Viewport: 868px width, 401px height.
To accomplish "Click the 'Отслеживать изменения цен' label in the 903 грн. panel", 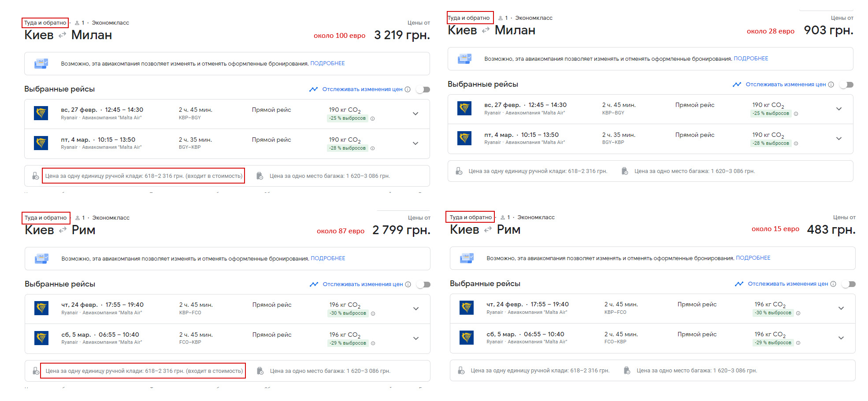I will click(x=785, y=85).
